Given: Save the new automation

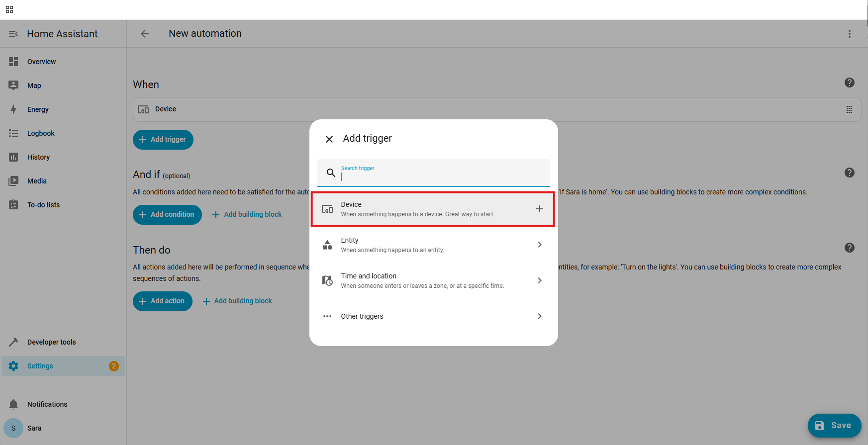Looking at the screenshot, I should (x=834, y=426).
